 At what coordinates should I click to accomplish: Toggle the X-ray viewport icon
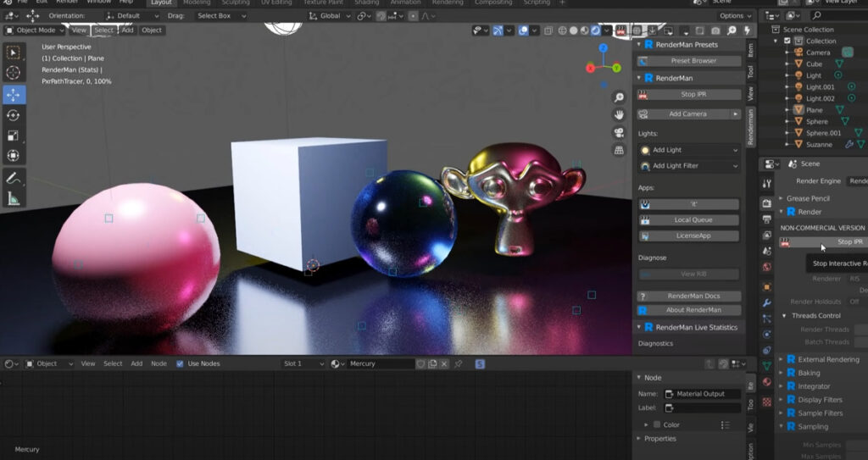tap(548, 30)
